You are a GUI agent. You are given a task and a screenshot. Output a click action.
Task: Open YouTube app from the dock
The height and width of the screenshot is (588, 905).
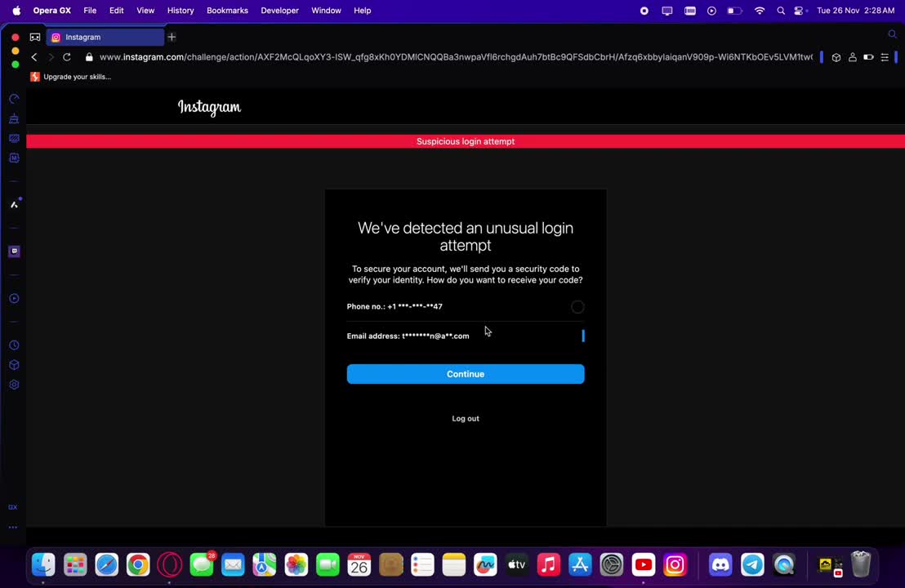click(643, 564)
